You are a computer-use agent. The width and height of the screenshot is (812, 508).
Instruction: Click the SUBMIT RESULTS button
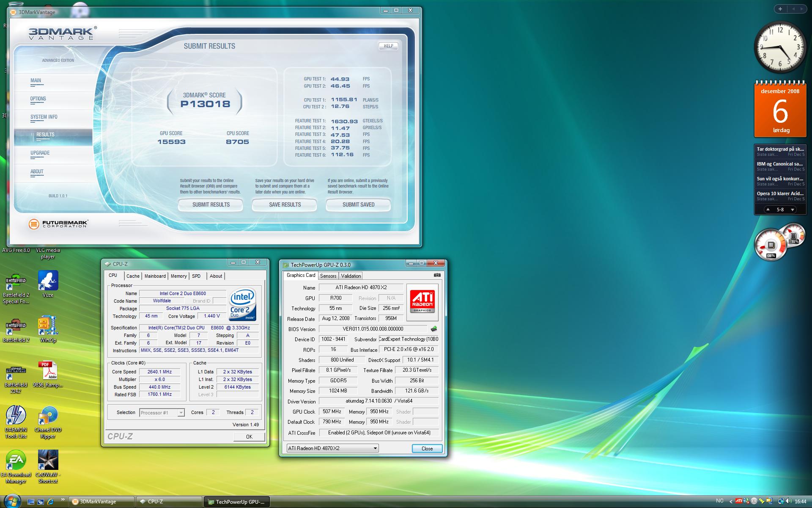211,205
